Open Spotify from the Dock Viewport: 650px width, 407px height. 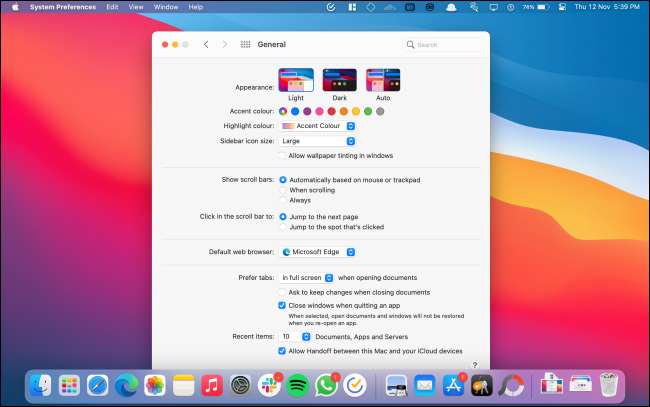click(x=297, y=385)
